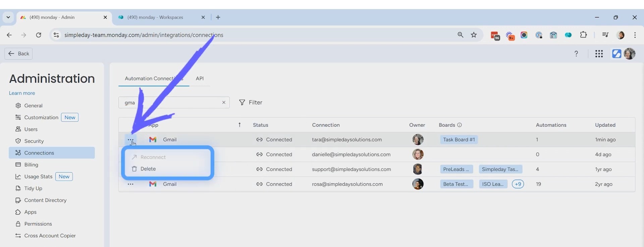
Task: Open the help question mark
Action: click(576, 54)
